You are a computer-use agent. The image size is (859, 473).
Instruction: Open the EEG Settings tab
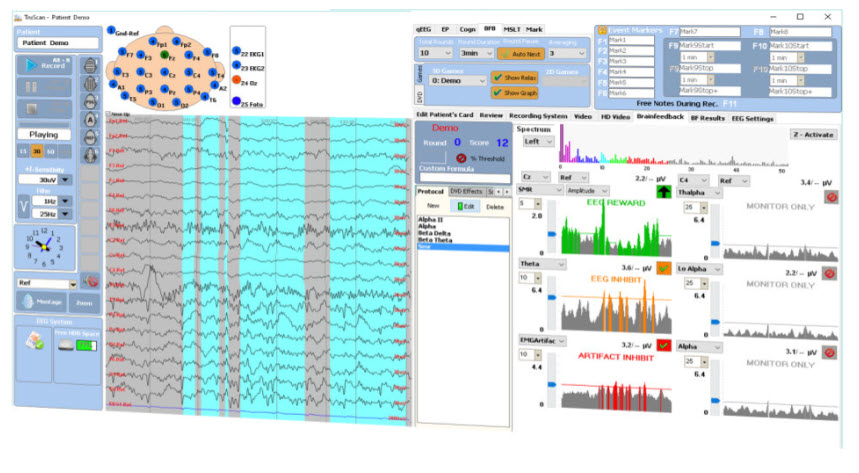pos(753,116)
